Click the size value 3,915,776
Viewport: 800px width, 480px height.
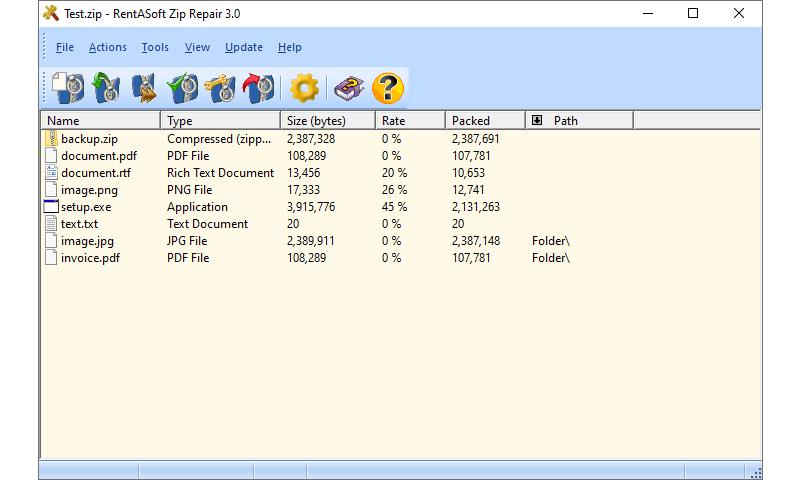click(311, 207)
